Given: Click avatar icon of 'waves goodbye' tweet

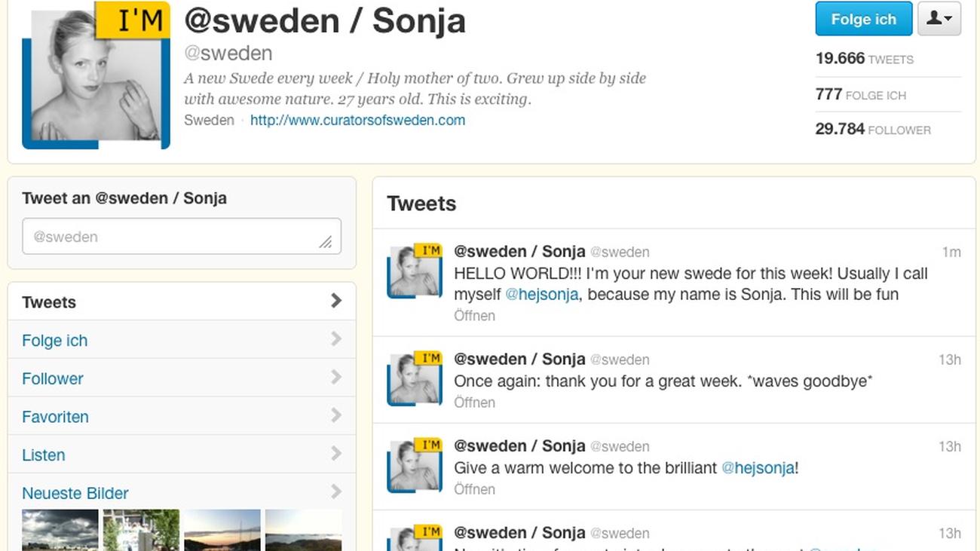Looking at the screenshot, I should coord(414,378).
